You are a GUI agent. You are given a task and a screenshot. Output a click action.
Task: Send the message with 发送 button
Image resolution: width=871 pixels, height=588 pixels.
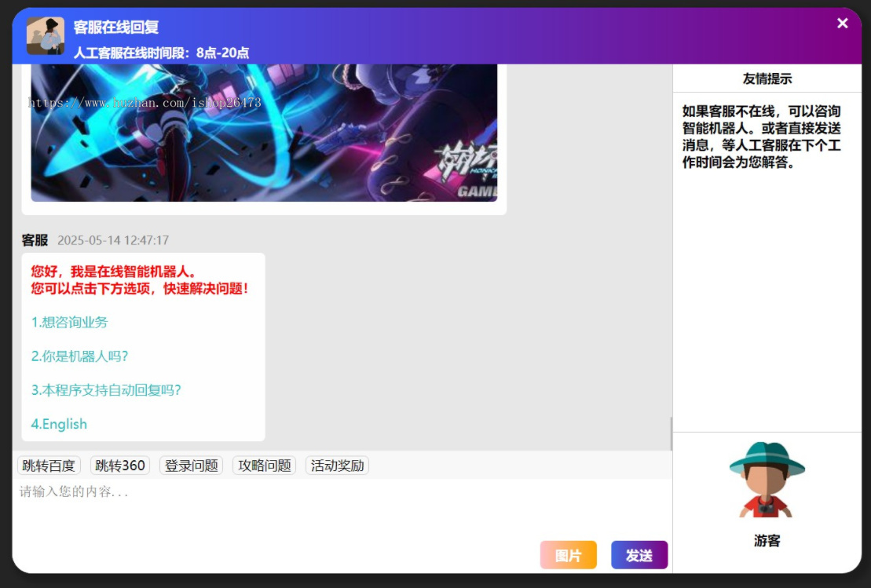pos(639,555)
